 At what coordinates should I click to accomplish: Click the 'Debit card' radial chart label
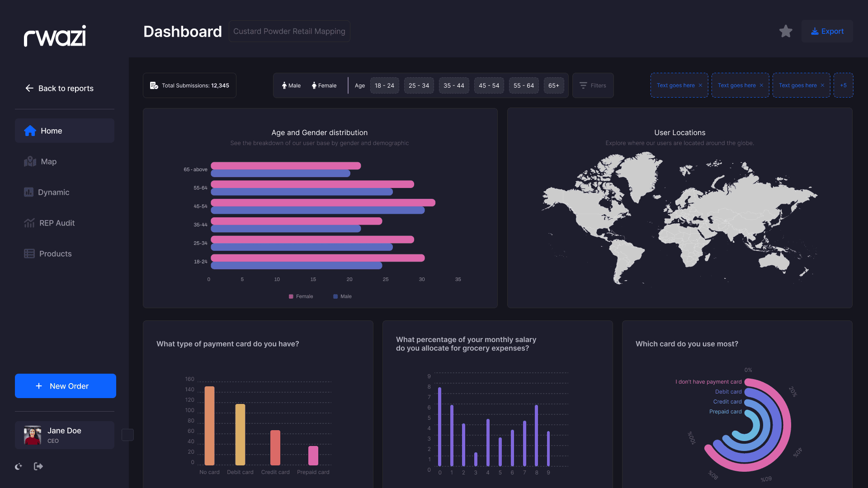coord(728,392)
